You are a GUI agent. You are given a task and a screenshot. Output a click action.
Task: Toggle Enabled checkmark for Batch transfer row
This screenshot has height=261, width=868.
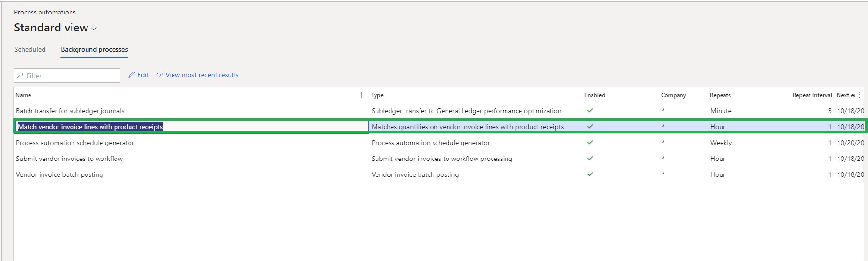click(590, 111)
